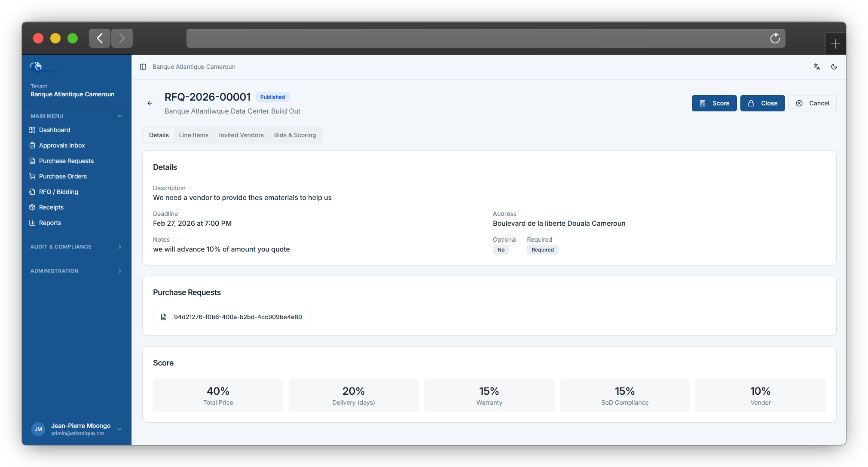Enable dark mode with the moon icon
868x467 pixels.
834,67
